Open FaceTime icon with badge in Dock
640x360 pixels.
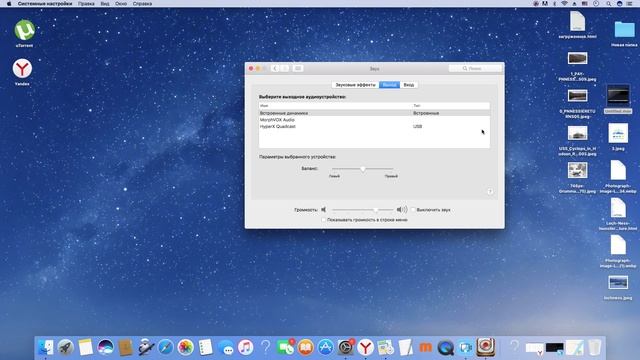[285, 347]
